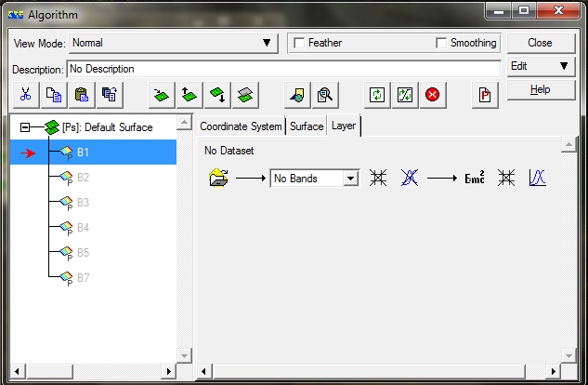Click the Cut scissors toolbar icon
The height and width of the screenshot is (385, 588).
[25, 95]
